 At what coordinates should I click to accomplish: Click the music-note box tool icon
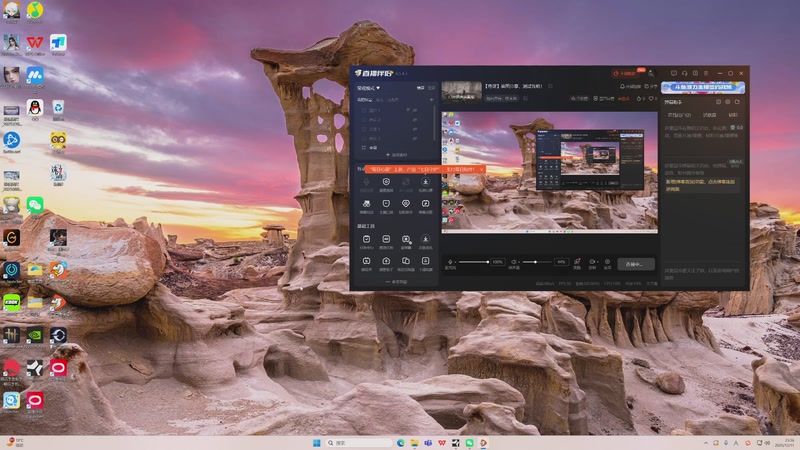tap(425, 204)
